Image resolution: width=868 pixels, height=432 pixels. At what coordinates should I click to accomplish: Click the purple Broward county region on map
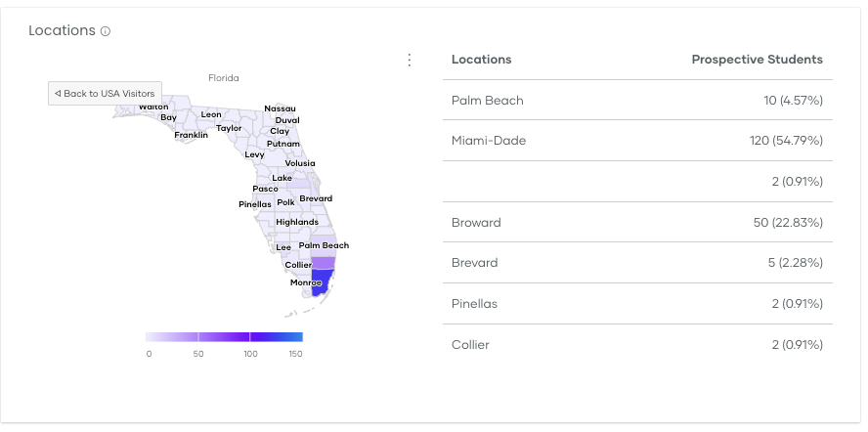[324, 263]
